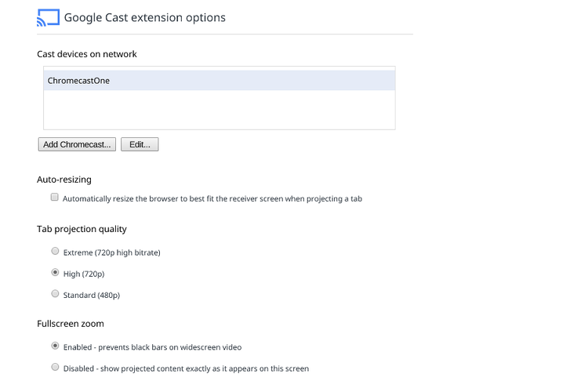
Task: Choose the Extreme (720p high bitrate) radio button
Action: [x=55, y=252]
